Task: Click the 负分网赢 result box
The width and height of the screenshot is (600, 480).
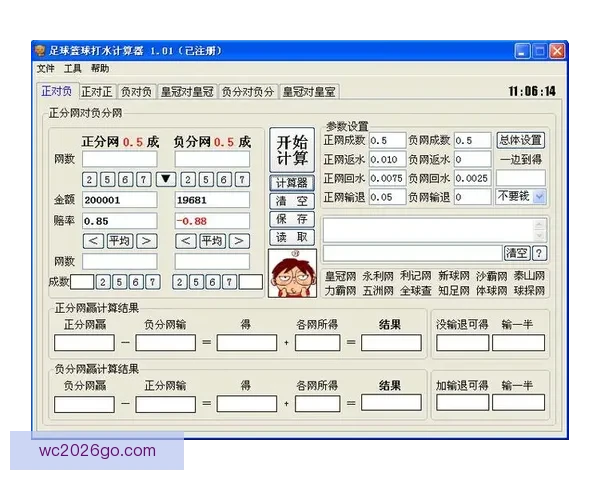Action: pyautogui.click(x=84, y=404)
